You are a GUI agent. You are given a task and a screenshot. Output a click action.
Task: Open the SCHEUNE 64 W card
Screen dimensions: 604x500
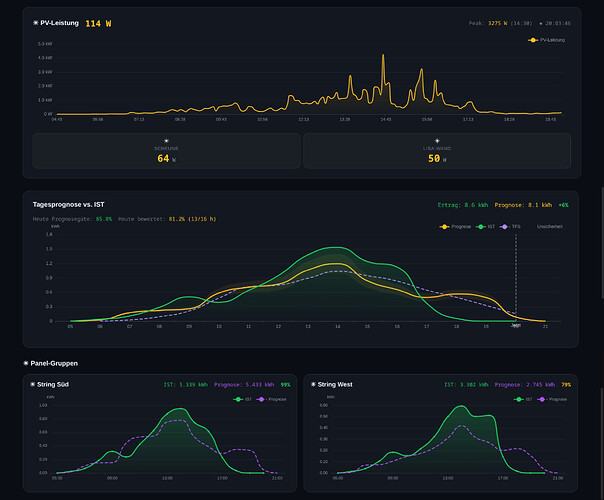coord(166,151)
